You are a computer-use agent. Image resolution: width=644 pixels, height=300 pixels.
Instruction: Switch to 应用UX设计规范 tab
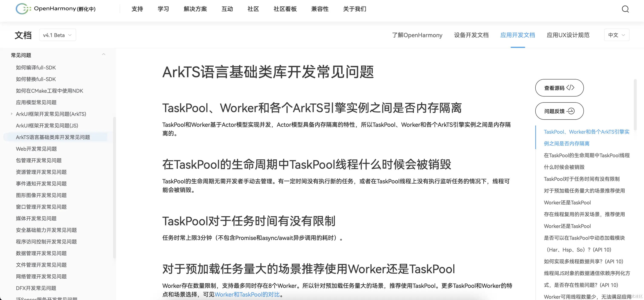(x=568, y=35)
